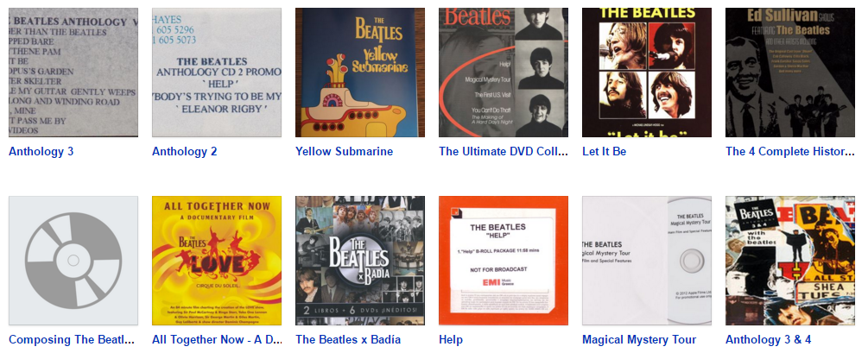The height and width of the screenshot is (353, 868).
Task: Open the Anthology 2 promo cover image
Action: pos(217,72)
